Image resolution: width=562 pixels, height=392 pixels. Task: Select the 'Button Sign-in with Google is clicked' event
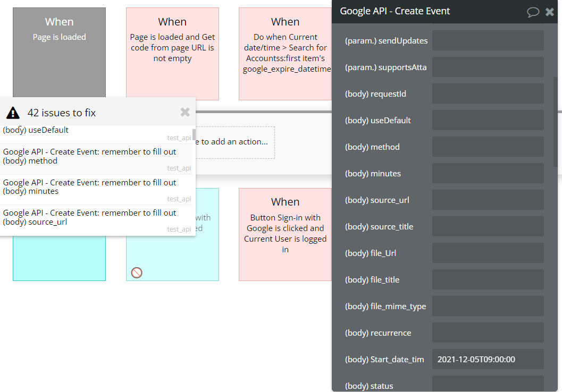(286, 234)
